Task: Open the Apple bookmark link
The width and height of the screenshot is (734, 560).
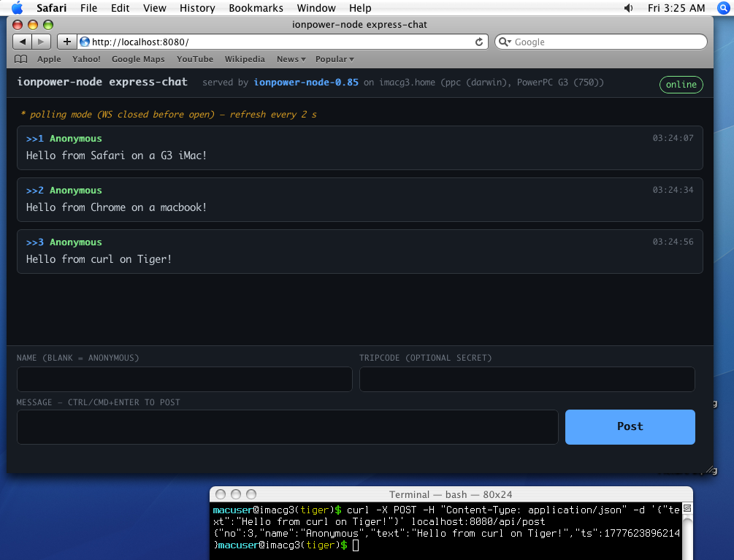Action: pyautogui.click(x=49, y=59)
